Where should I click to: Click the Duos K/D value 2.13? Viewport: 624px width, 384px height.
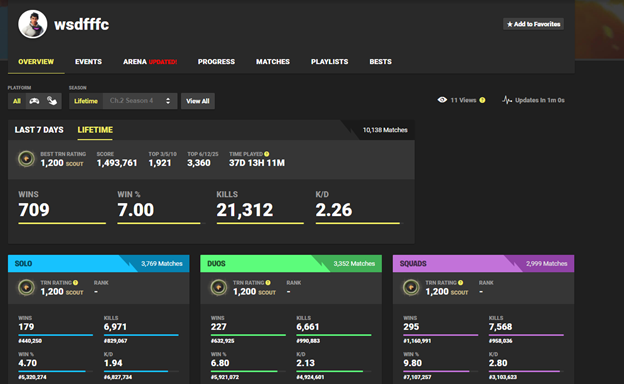tap(305, 363)
